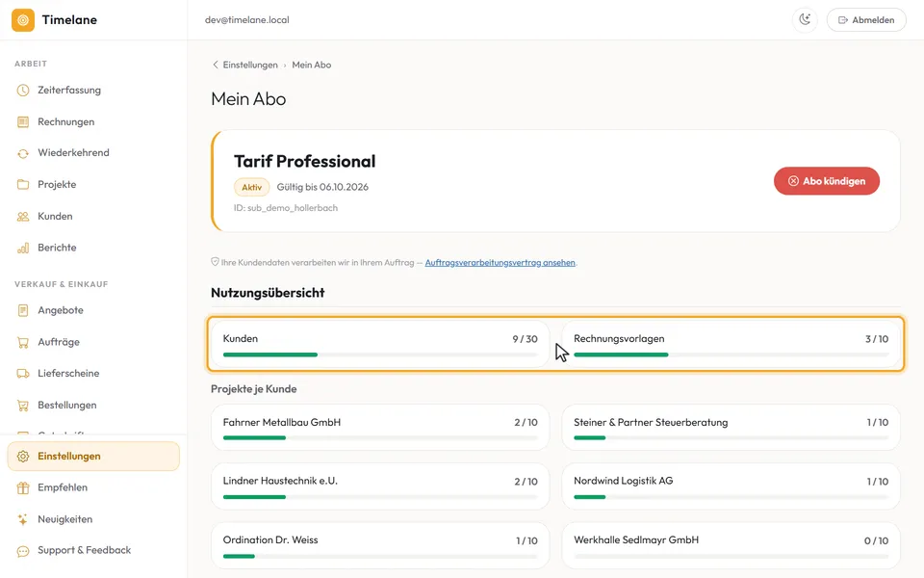This screenshot has height=578, width=924.
Task: Open Zeiterfassung in the sidebar
Action: point(93,91)
